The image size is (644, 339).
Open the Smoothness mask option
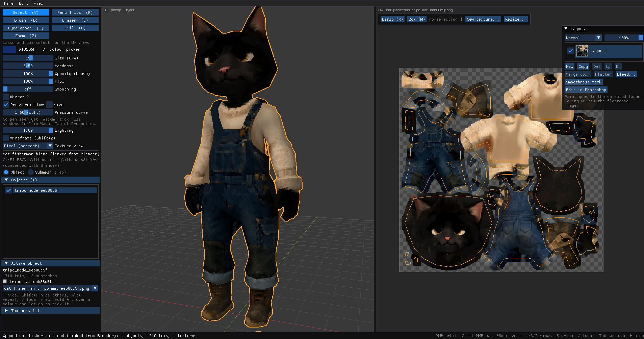click(x=584, y=82)
